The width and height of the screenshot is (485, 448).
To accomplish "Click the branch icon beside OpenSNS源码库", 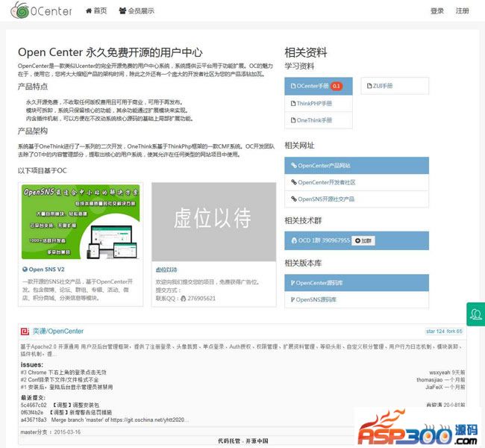I will (x=292, y=299).
